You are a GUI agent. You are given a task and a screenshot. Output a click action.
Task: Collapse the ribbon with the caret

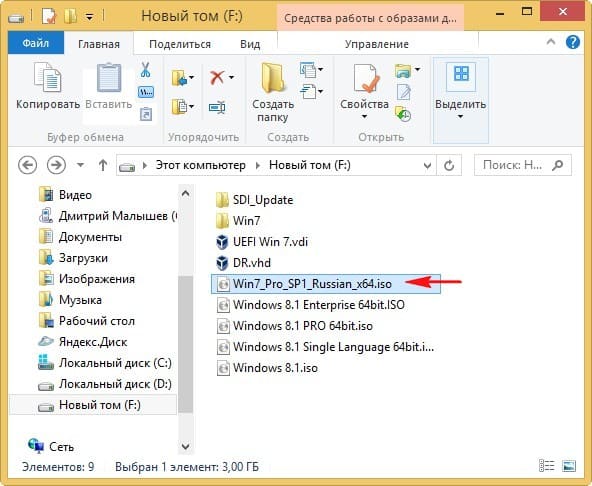click(x=551, y=42)
